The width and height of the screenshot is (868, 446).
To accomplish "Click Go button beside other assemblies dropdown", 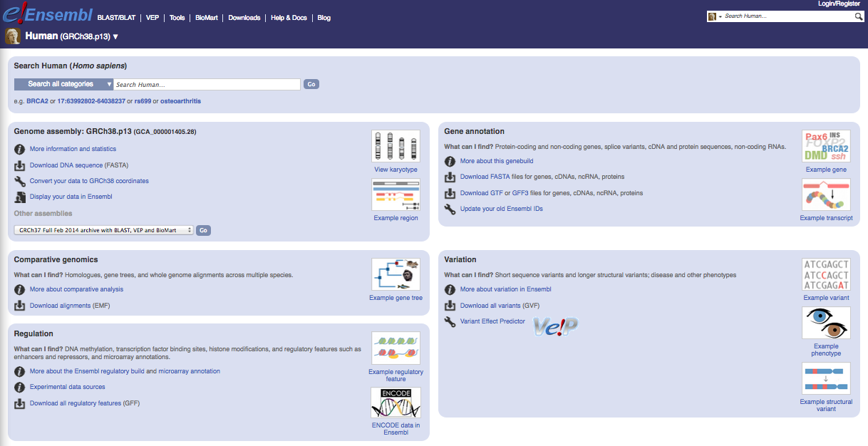I will [x=203, y=230].
